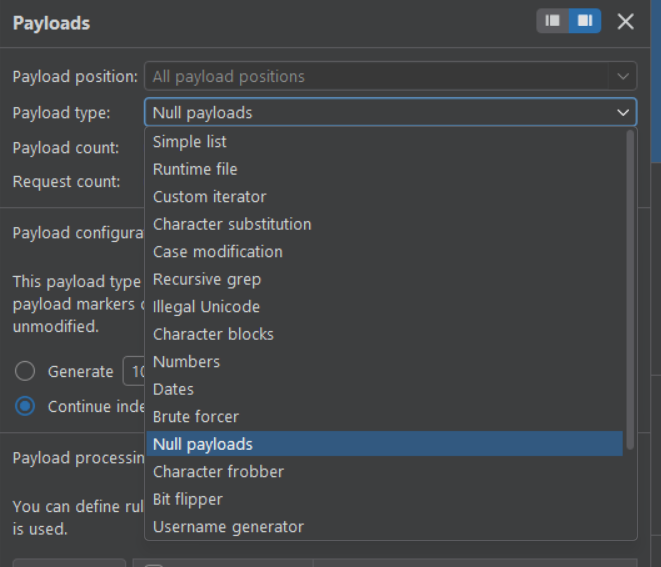The height and width of the screenshot is (567, 661).
Task: Enable the Generate radio button
Action: click(x=25, y=371)
